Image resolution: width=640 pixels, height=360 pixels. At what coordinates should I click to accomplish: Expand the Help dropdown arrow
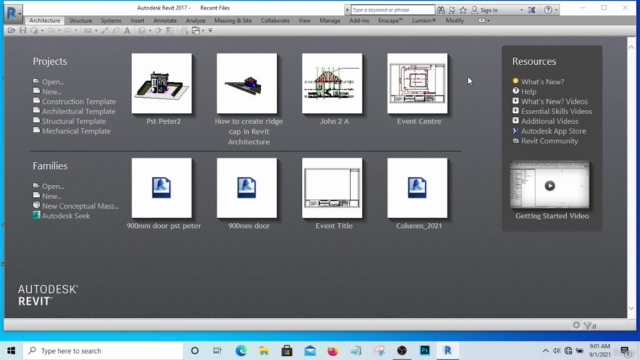(x=556, y=10)
